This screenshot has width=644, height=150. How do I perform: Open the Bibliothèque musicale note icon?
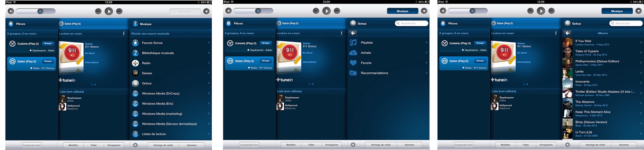(136, 53)
